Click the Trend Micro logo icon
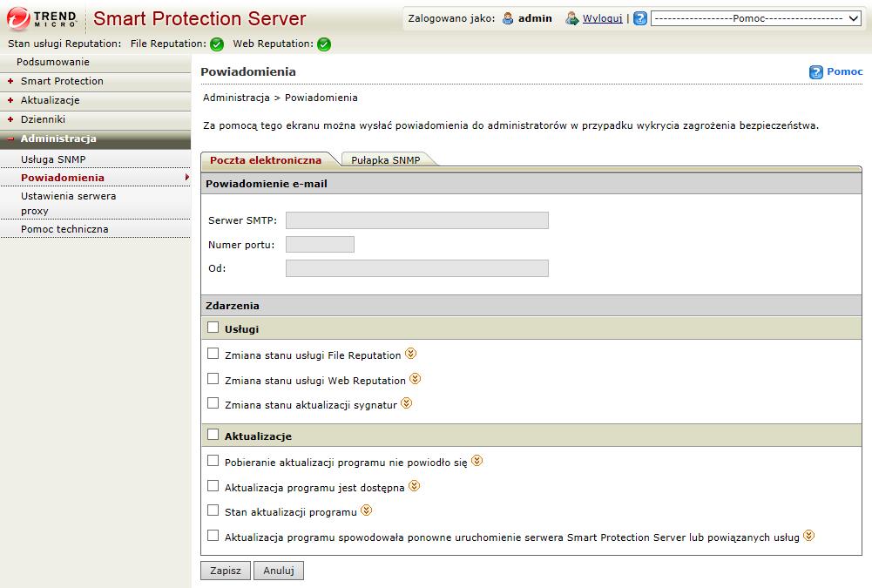 (18, 18)
